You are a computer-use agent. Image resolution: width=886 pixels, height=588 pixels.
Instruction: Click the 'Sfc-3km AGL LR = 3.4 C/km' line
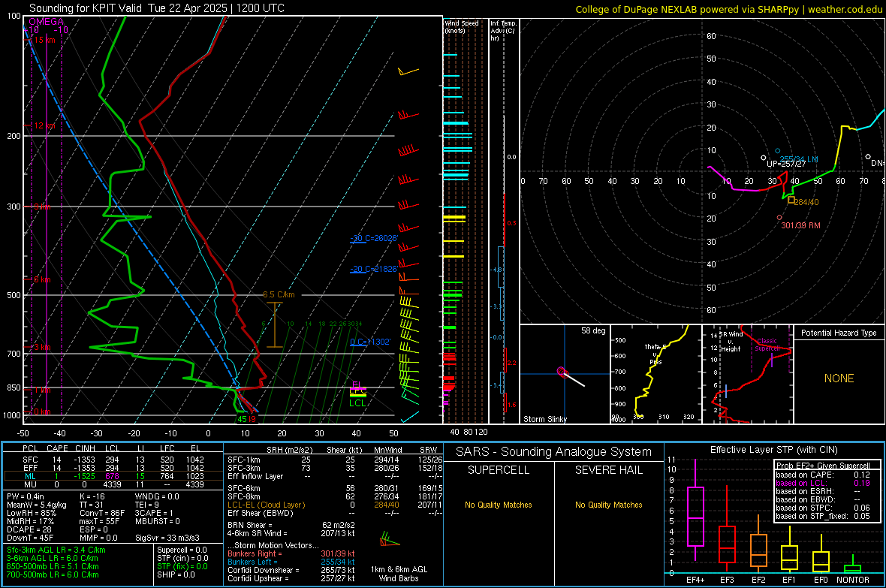pyautogui.click(x=56, y=550)
